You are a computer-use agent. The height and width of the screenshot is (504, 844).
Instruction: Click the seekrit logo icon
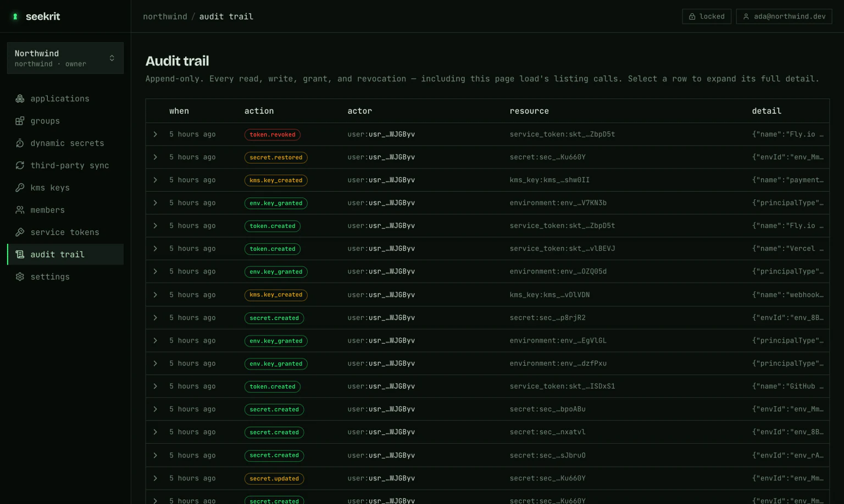tap(15, 16)
